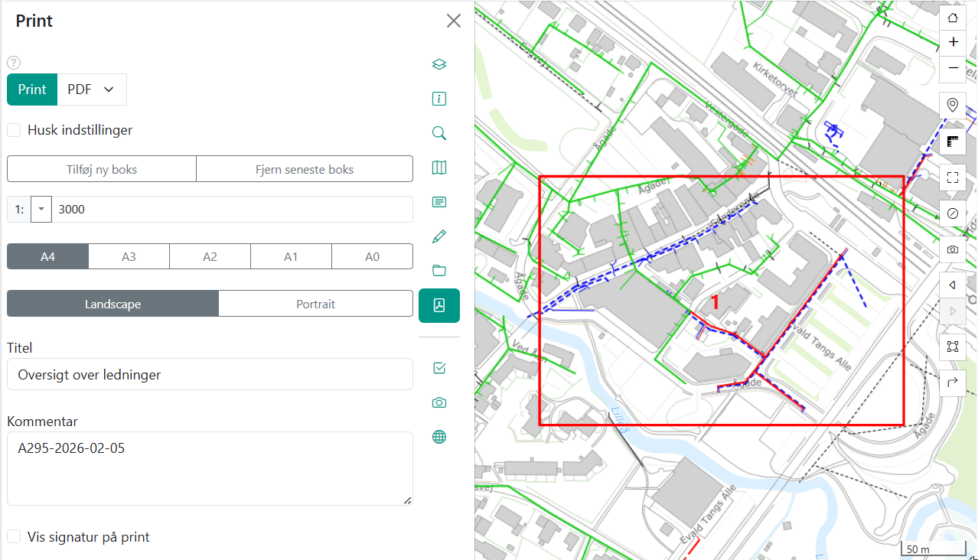This screenshot has height=560, width=978.
Task: Open the search magnifier tool
Action: pos(439,133)
